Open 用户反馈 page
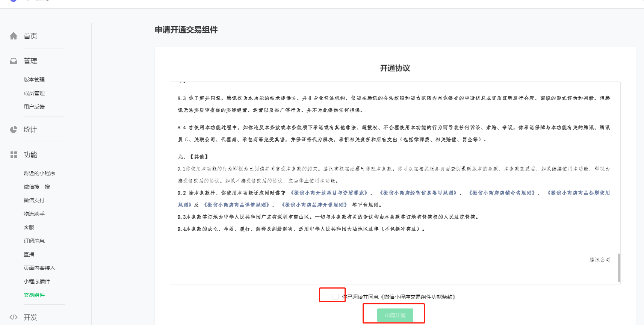644x325 pixels. (x=34, y=107)
